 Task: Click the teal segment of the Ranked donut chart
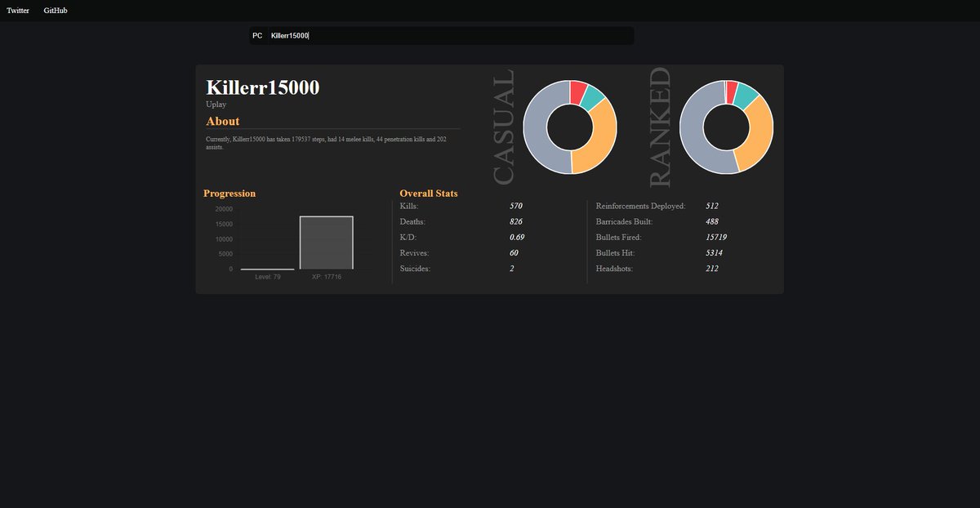tap(746, 96)
